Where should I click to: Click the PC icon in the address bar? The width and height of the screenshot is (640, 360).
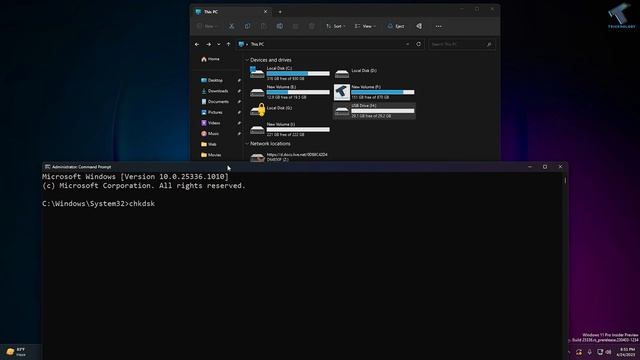pyautogui.click(x=241, y=44)
